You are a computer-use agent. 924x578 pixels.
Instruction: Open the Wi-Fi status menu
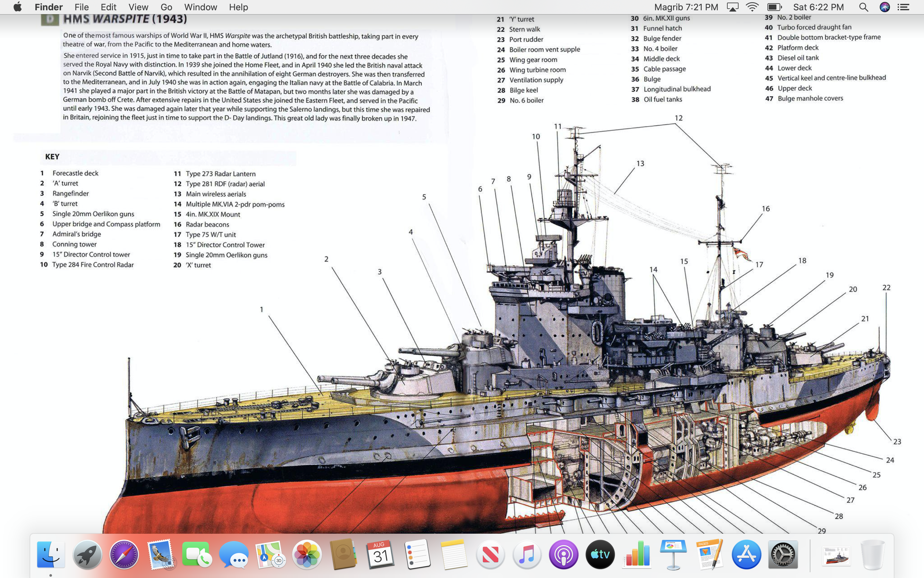(752, 7)
